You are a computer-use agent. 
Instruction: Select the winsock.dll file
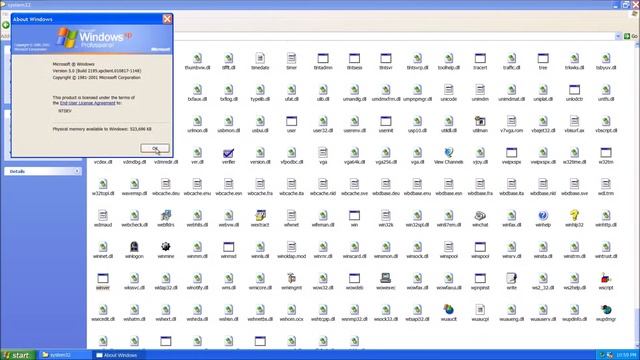click(417, 251)
